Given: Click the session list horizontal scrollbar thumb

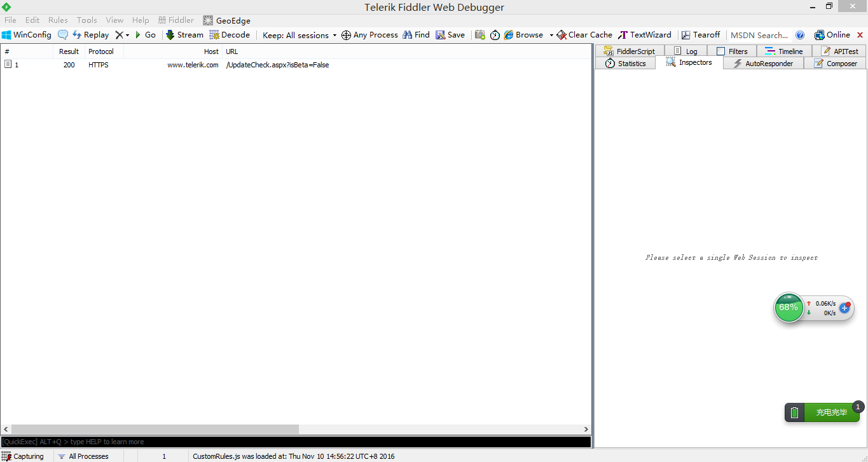Looking at the screenshot, I should click(155, 430).
